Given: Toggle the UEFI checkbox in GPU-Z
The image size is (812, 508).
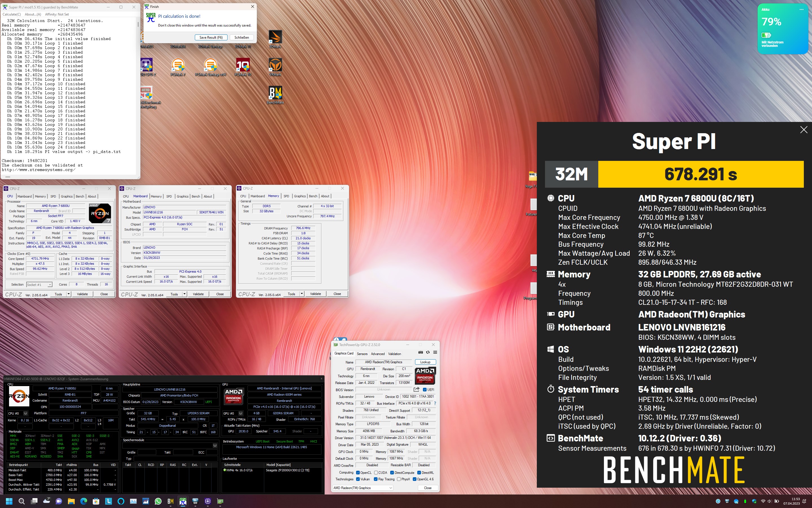Looking at the screenshot, I should point(425,390).
